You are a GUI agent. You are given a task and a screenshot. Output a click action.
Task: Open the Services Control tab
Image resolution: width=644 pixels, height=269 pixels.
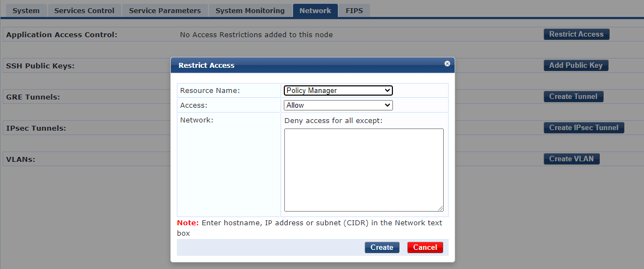pos(84,11)
